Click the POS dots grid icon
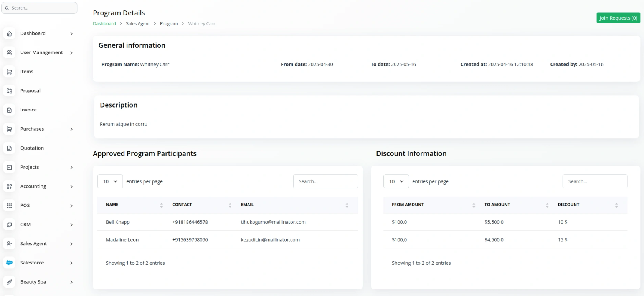The height and width of the screenshot is (296, 644). (9, 206)
